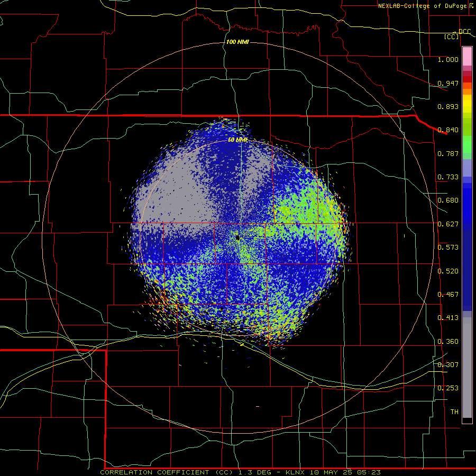This screenshot has width=476, height=476.
Task: Click the [CC] legend unit label
Action: [x=452, y=36]
